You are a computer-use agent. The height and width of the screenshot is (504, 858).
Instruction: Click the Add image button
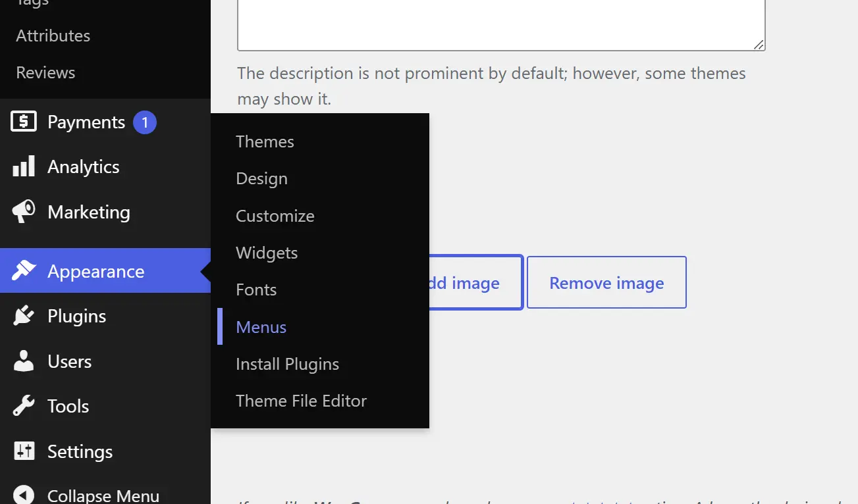click(475, 282)
